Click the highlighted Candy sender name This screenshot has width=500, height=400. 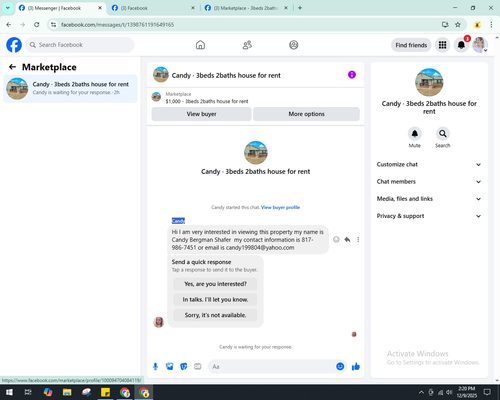pos(178,221)
